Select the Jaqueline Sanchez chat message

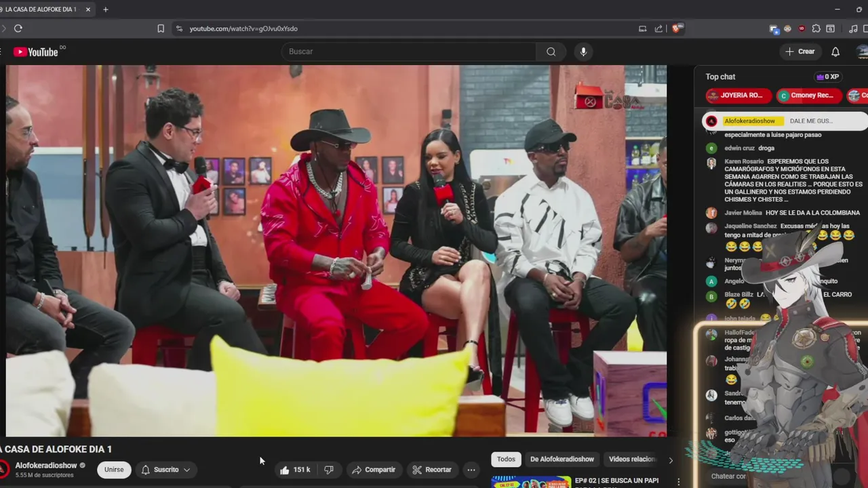click(784, 236)
